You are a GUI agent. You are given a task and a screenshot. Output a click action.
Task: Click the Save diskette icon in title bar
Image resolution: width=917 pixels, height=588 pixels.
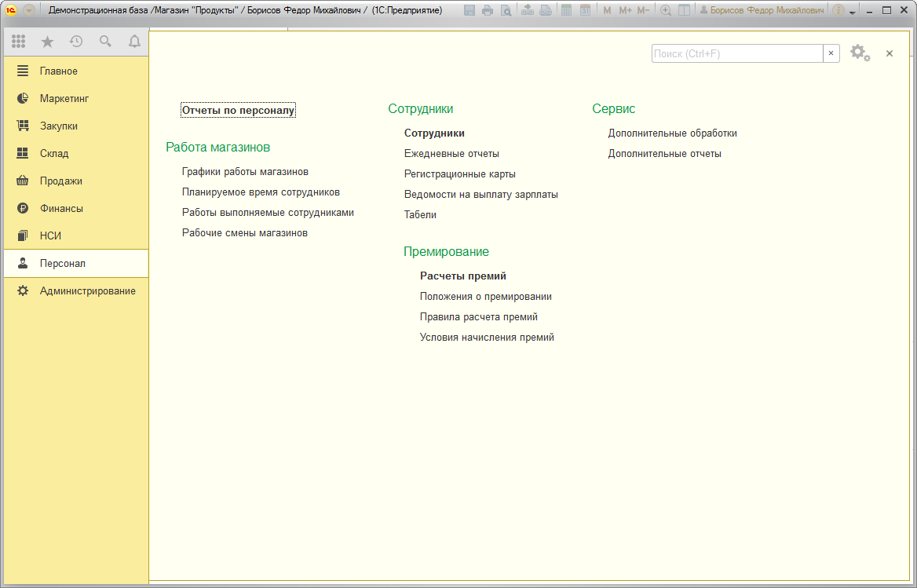(469, 10)
